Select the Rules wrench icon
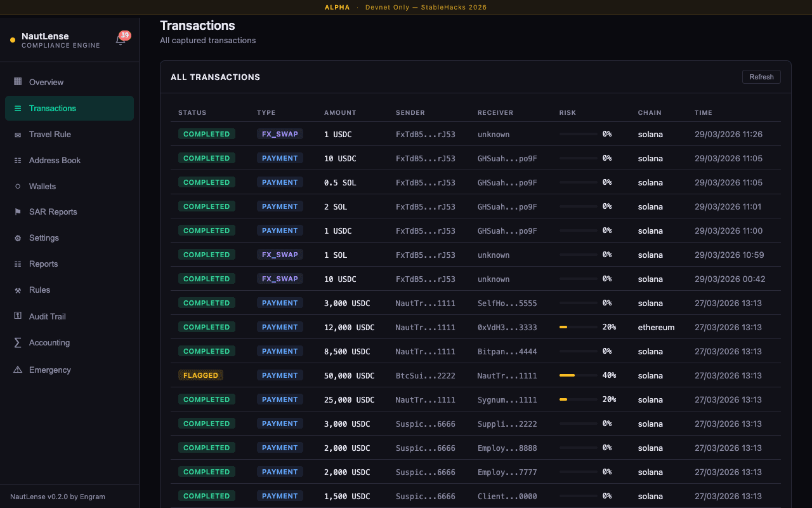 (18, 290)
